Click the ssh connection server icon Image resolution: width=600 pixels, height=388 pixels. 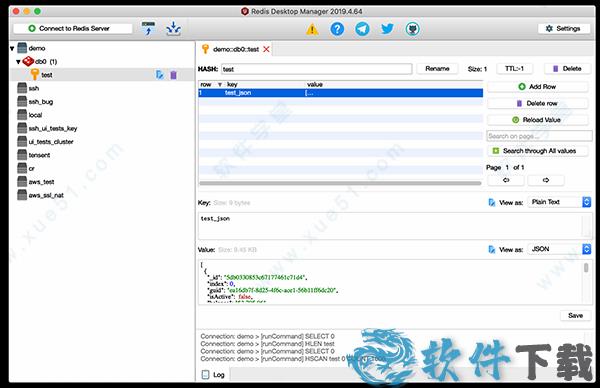[22, 88]
